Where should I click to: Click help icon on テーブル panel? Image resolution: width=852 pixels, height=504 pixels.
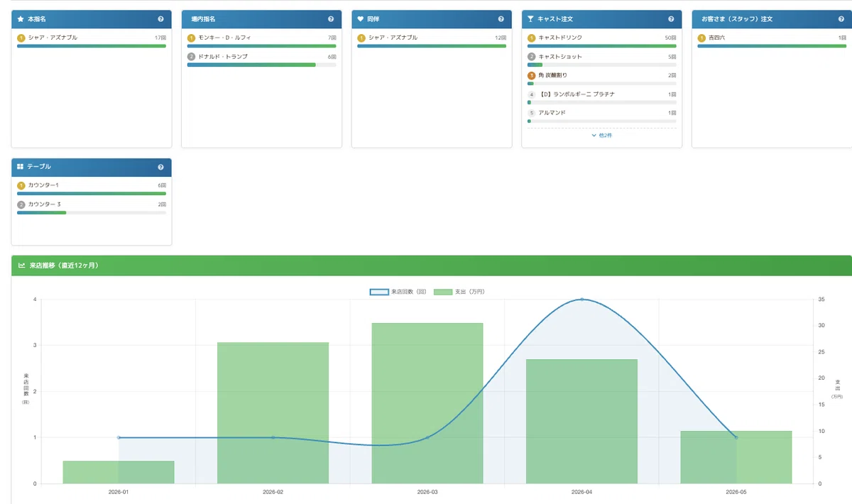coord(160,167)
